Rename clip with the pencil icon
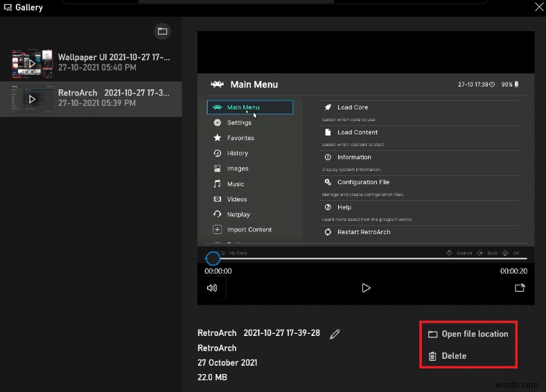This screenshot has height=392, width=546. click(335, 334)
